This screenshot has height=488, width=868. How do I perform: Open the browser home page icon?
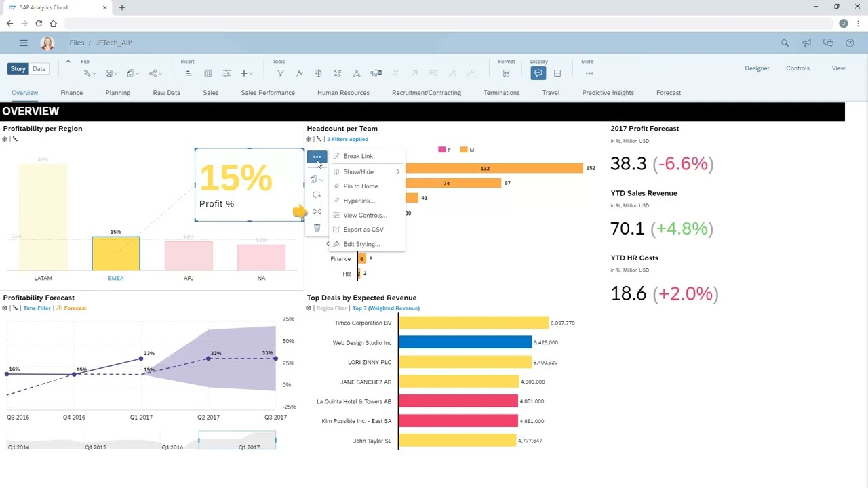(x=53, y=24)
